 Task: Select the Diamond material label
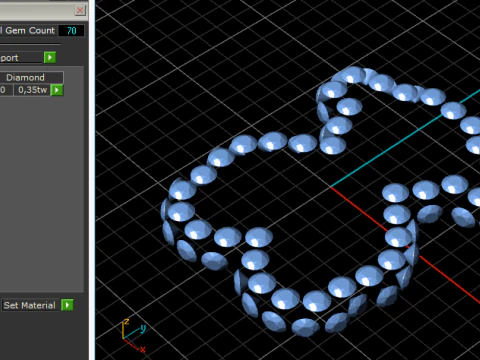(31, 77)
